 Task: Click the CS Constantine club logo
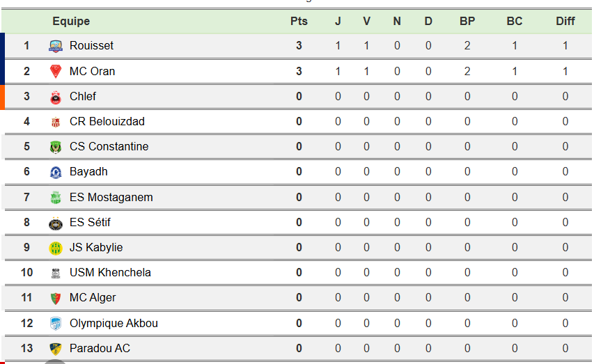tap(56, 147)
